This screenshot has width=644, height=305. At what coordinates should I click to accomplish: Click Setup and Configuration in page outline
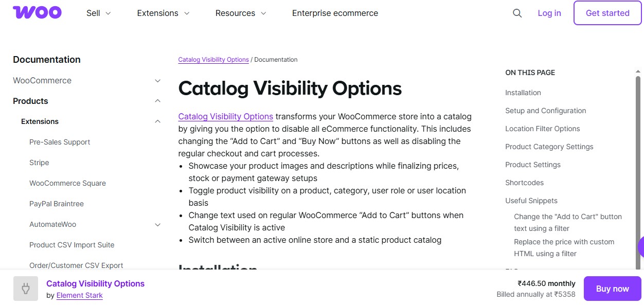[545, 111]
